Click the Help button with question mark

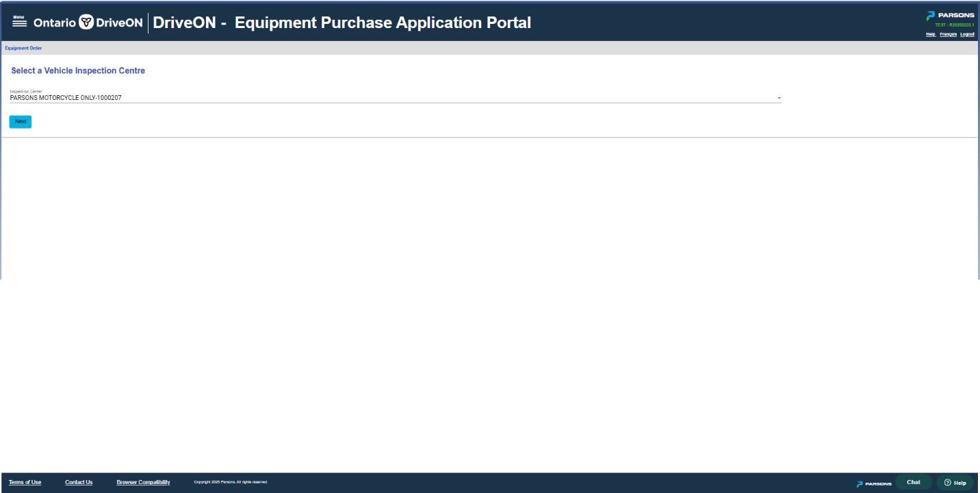click(x=955, y=482)
